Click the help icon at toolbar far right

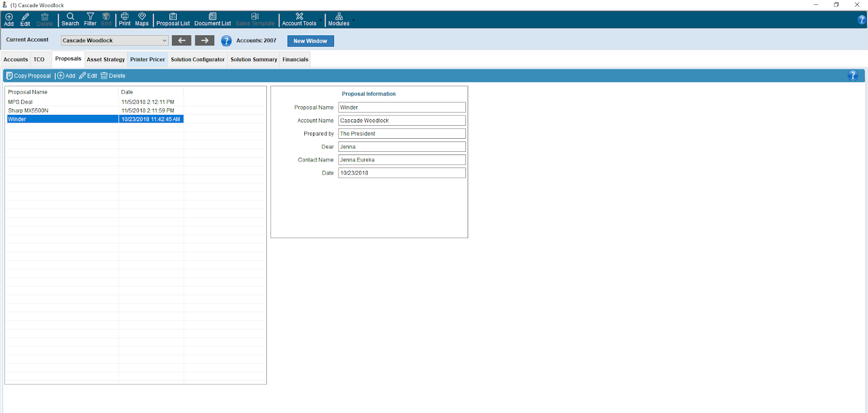click(x=861, y=20)
